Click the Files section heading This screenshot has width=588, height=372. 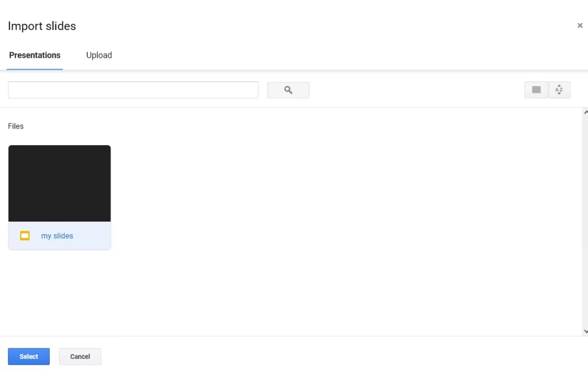click(16, 126)
